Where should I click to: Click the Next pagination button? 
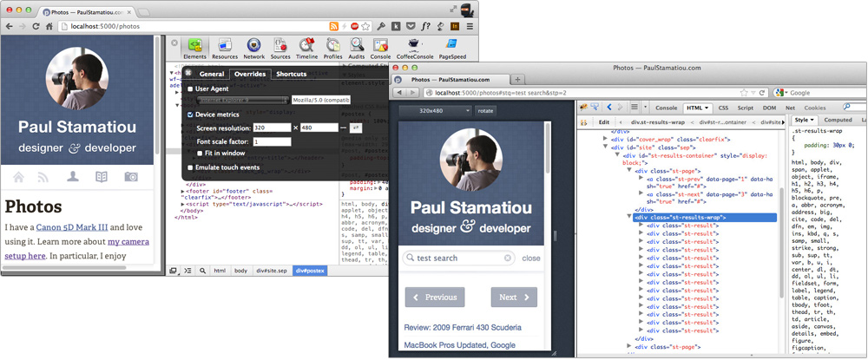[514, 297]
